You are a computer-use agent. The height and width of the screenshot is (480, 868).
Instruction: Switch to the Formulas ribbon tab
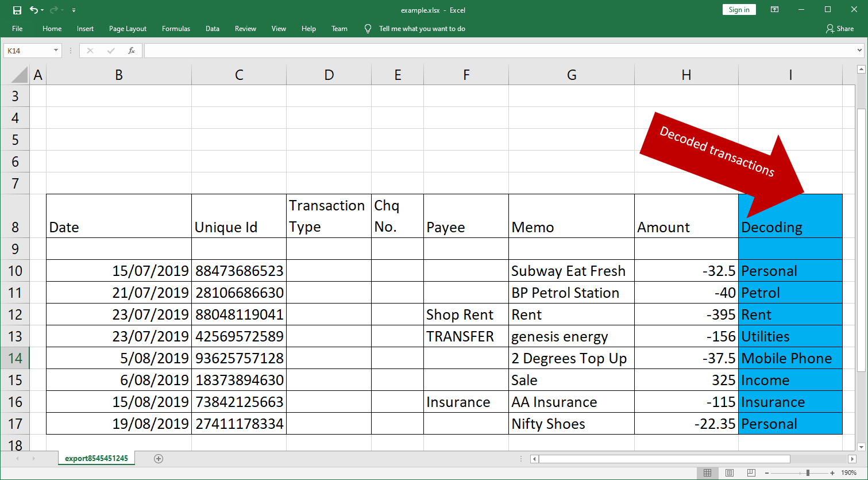tap(176, 28)
